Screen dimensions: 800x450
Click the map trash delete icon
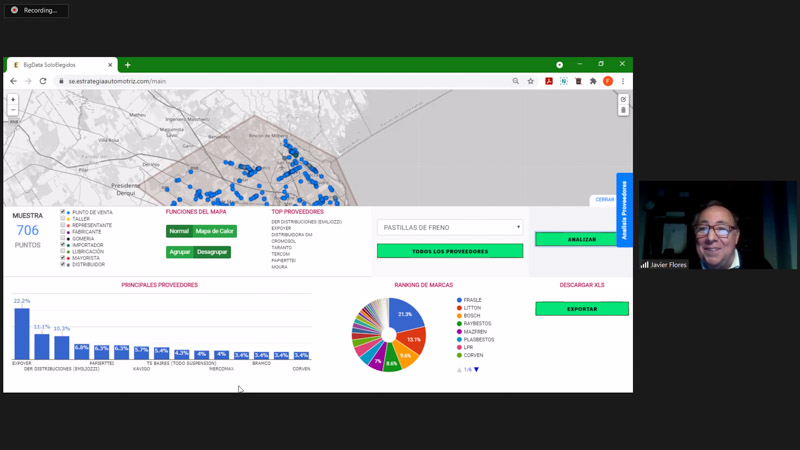pos(623,110)
